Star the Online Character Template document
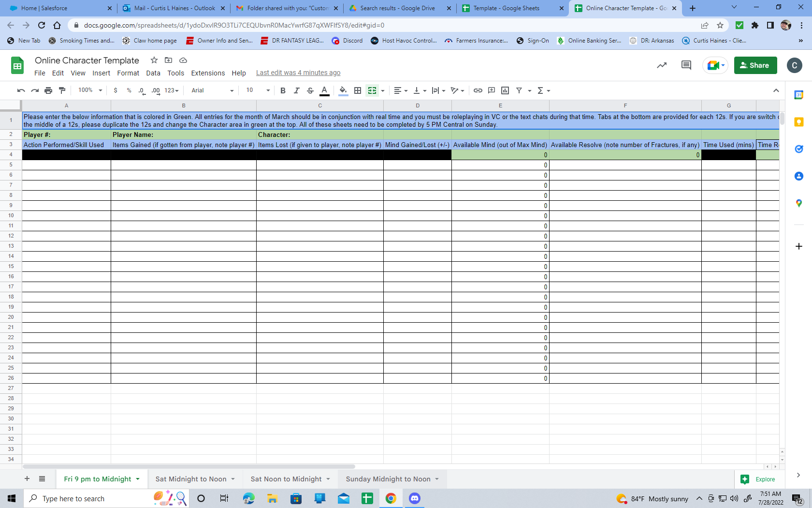 click(154, 60)
